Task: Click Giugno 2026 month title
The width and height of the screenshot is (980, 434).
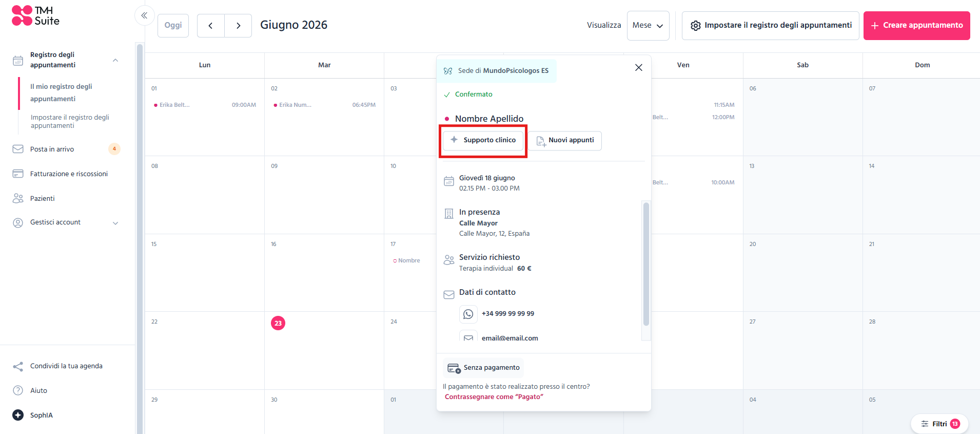Action: click(293, 25)
